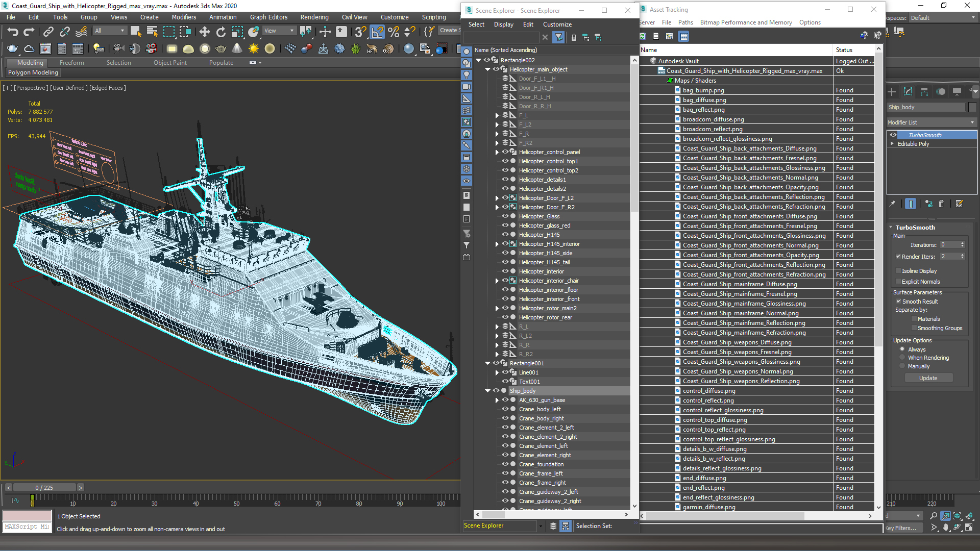Enable the Isoline Display checkbox
Viewport: 980px width, 551px height.
(898, 271)
